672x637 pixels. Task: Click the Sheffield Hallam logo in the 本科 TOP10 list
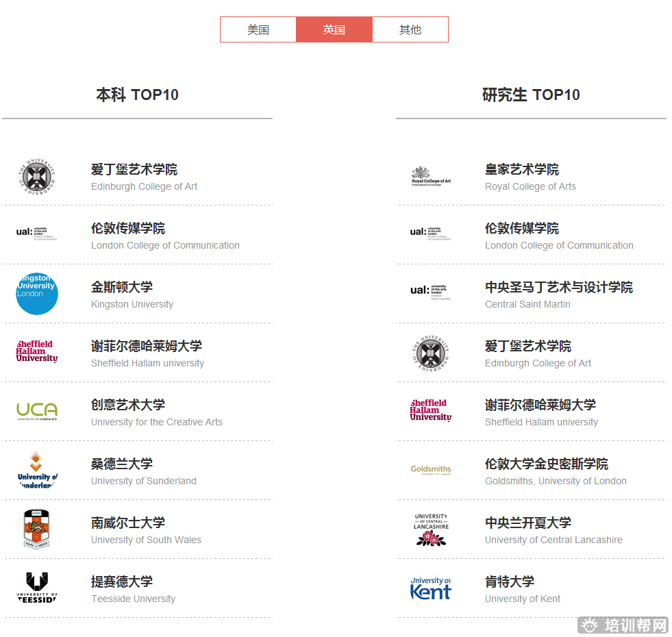(37, 351)
